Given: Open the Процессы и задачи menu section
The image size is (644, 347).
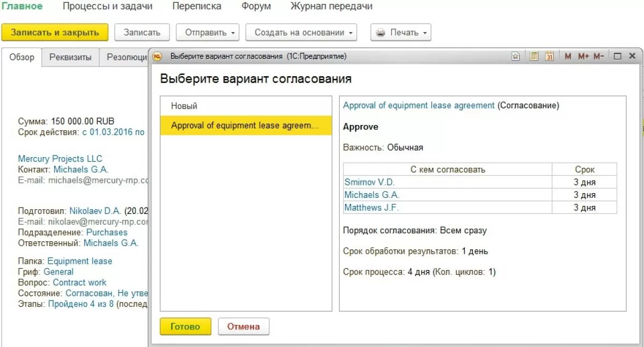Looking at the screenshot, I should click(x=107, y=6).
